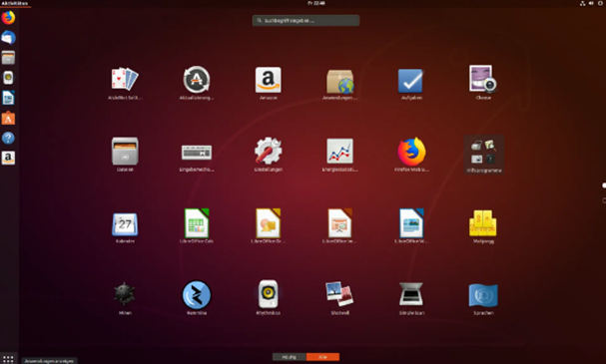The width and height of the screenshot is (606, 364).
Task: Click the Rhythmbox speaker icon in the dock
Action: tap(8, 78)
